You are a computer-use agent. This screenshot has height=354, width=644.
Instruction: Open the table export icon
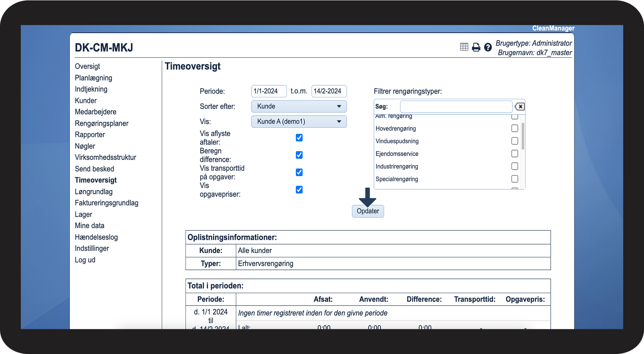464,47
